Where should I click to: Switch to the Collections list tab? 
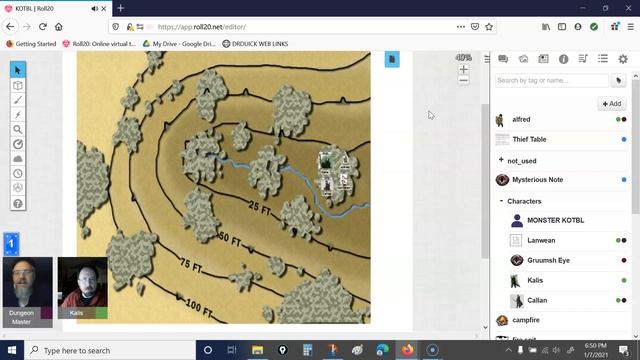point(603,59)
